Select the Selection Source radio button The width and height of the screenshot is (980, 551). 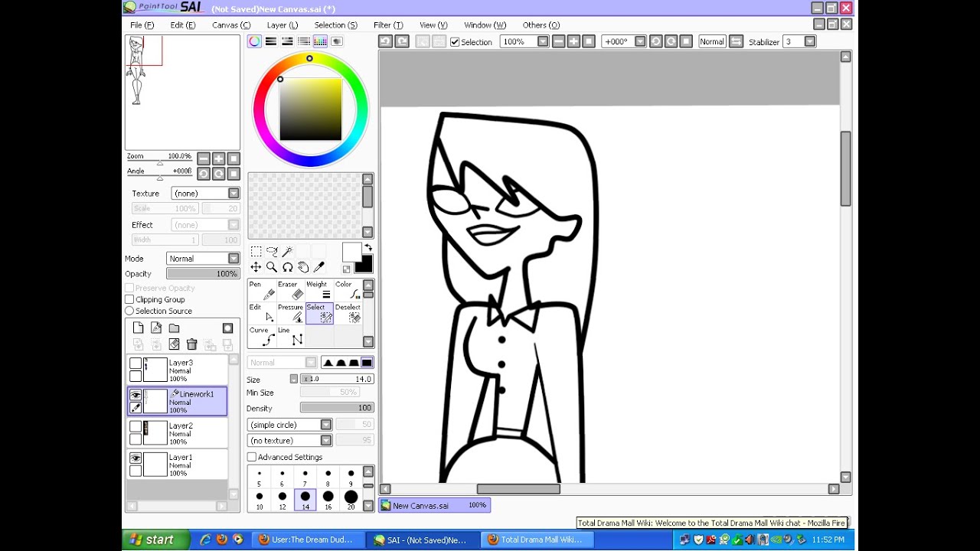point(129,311)
